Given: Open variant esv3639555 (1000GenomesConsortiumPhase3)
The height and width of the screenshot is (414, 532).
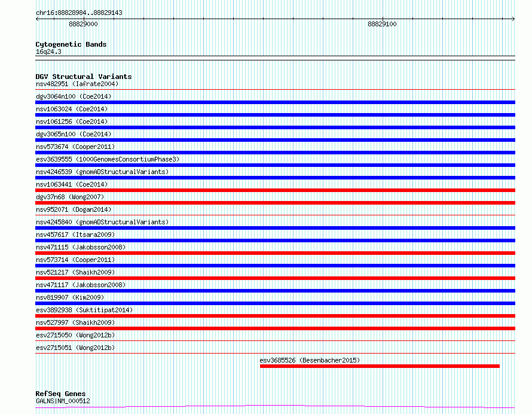Looking at the screenshot, I should pyautogui.click(x=108, y=159).
